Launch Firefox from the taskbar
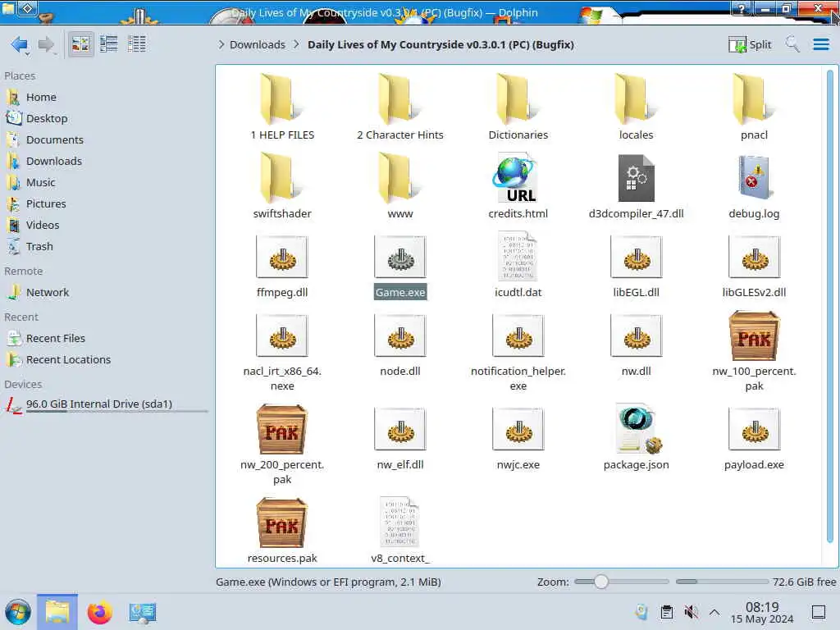This screenshot has width=840, height=630. click(x=99, y=612)
